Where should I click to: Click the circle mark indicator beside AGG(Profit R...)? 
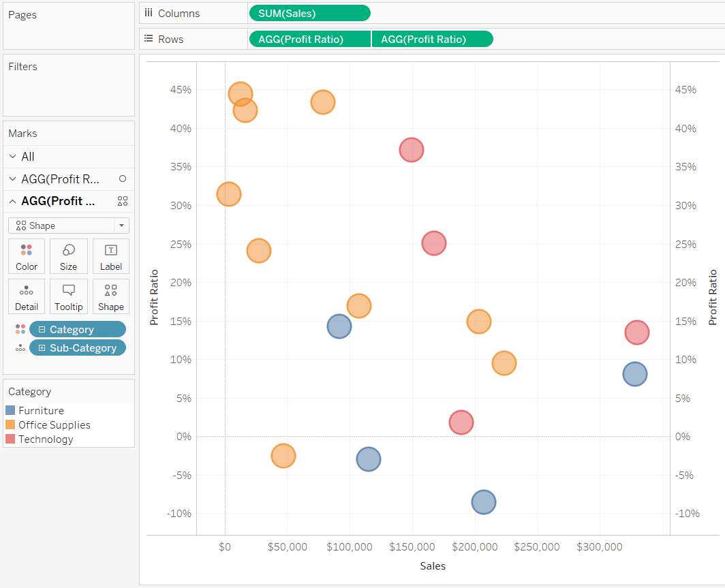pos(123,179)
